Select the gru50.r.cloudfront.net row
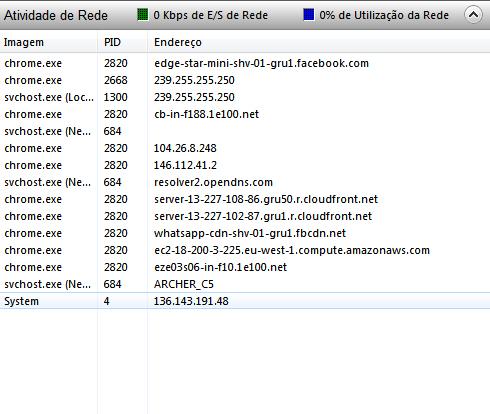This screenshot has width=490, height=414. 245,199
